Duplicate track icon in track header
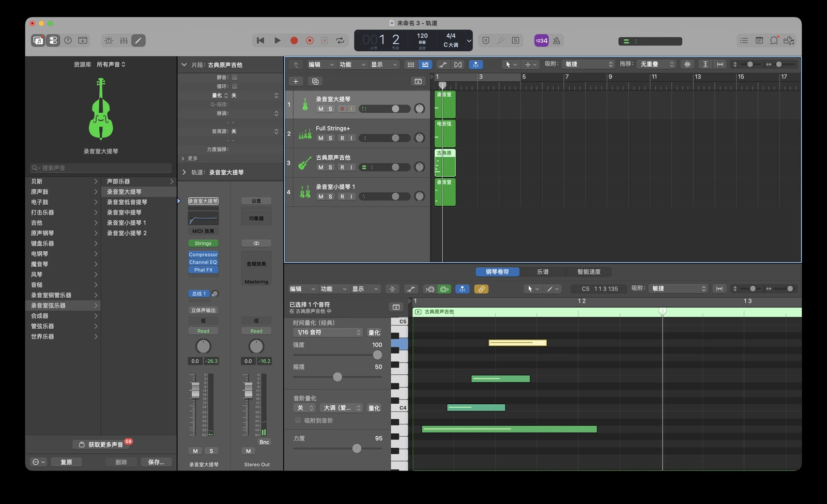The image size is (827, 504). click(315, 81)
